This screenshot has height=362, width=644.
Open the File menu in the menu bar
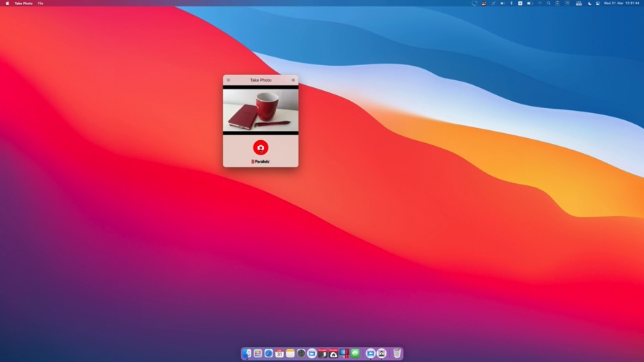[40, 3]
